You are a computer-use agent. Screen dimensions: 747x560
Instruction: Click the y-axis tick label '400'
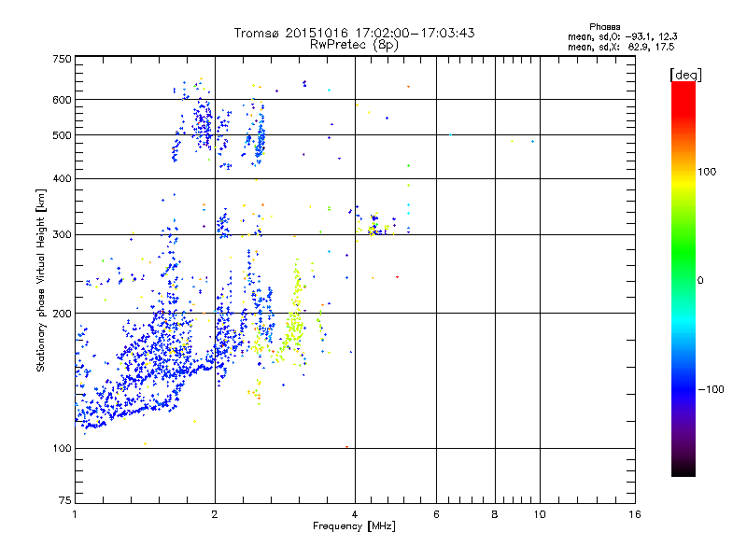tap(62, 178)
